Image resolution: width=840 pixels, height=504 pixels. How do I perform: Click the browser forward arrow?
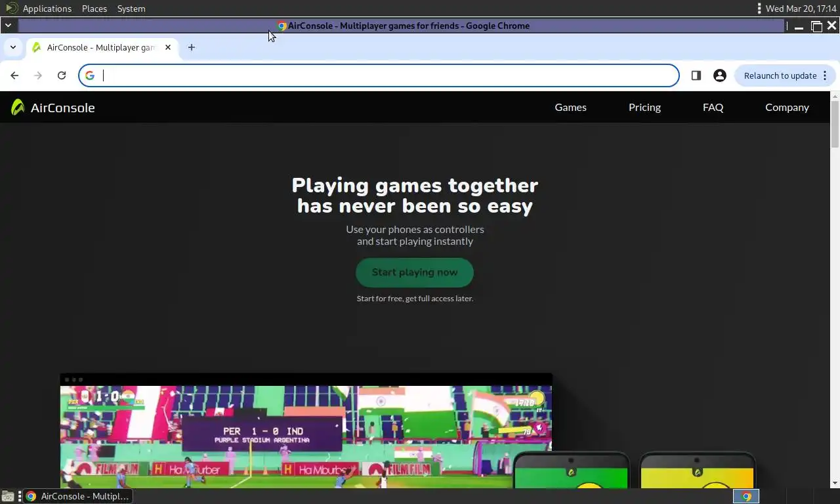tap(38, 75)
